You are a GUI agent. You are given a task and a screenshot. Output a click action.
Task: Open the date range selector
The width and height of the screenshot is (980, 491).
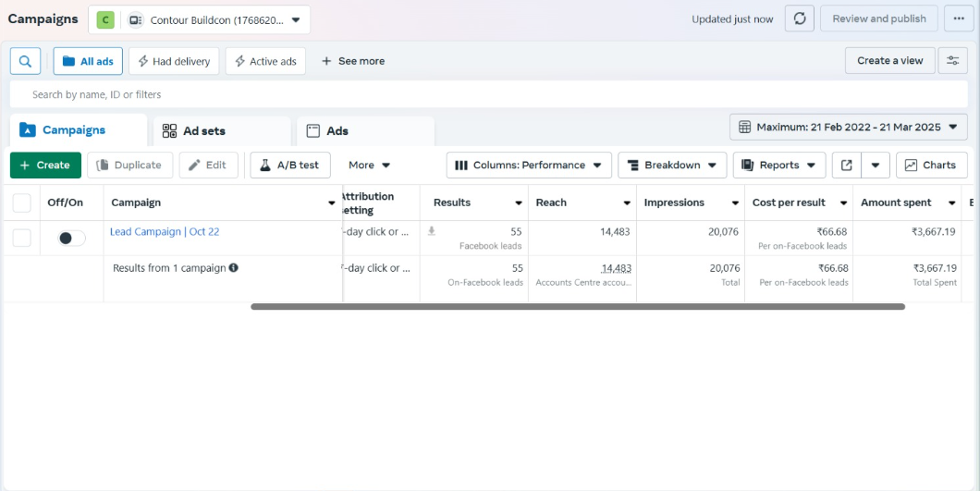(848, 127)
